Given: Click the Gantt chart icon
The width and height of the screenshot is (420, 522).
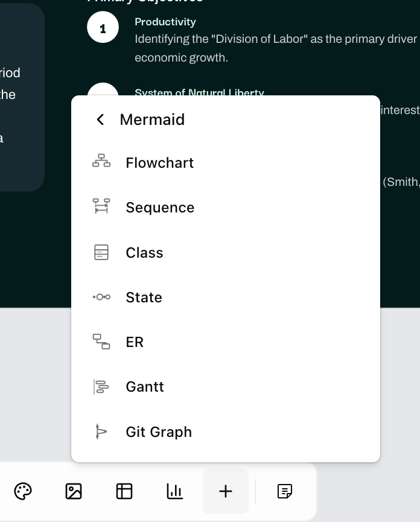Looking at the screenshot, I should coord(101,387).
